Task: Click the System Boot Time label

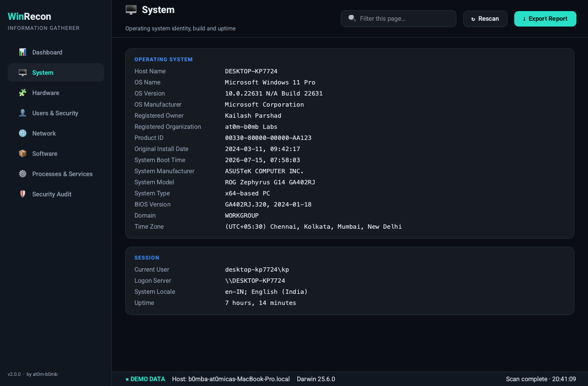Action: (160, 160)
